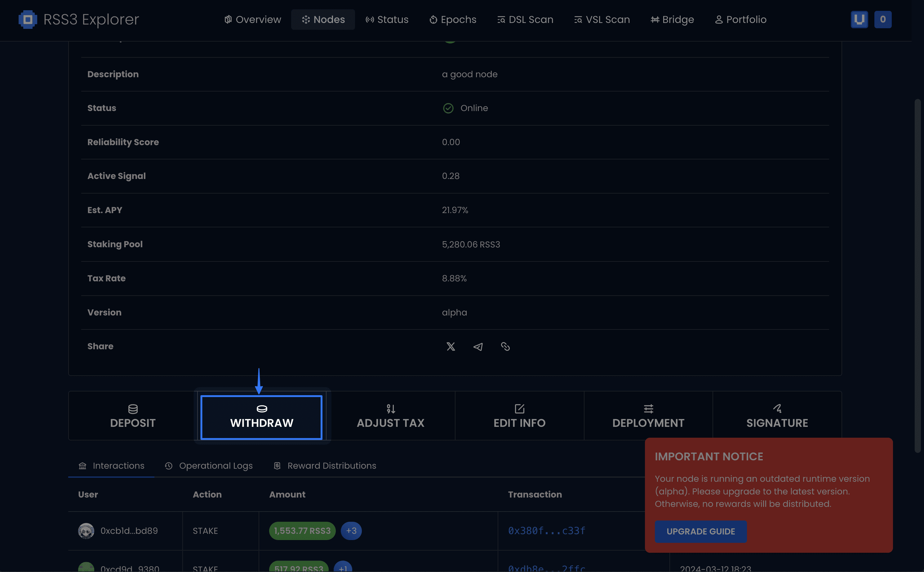924x572 pixels.
Task: Click the page vertical scrollbar
Action: pyautogui.click(x=917, y=275)
